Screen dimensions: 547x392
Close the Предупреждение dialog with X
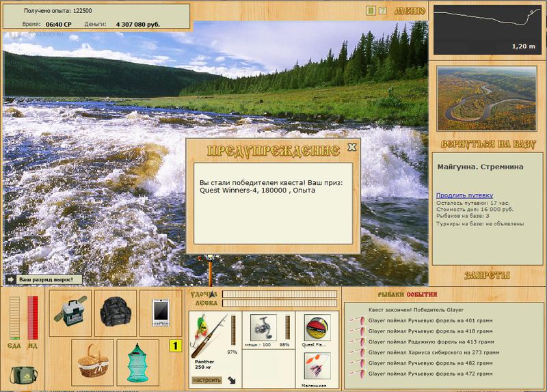[352, 147]
